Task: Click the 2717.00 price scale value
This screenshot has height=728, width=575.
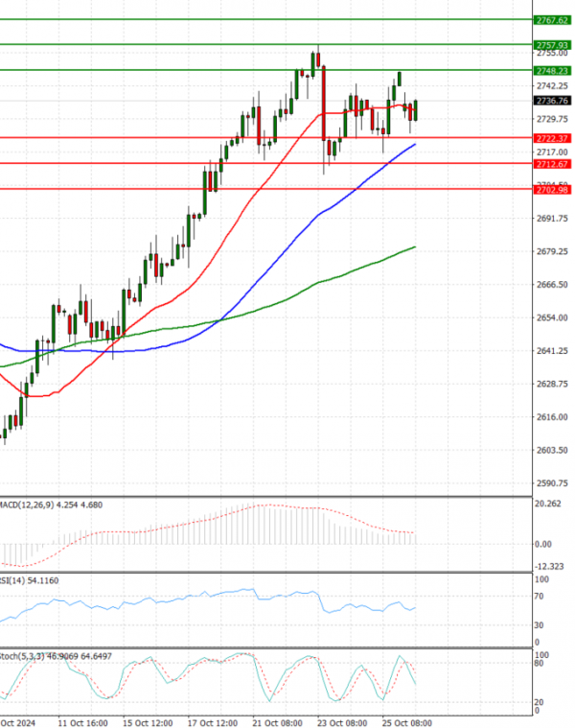Action: click(x=552, y=152)
